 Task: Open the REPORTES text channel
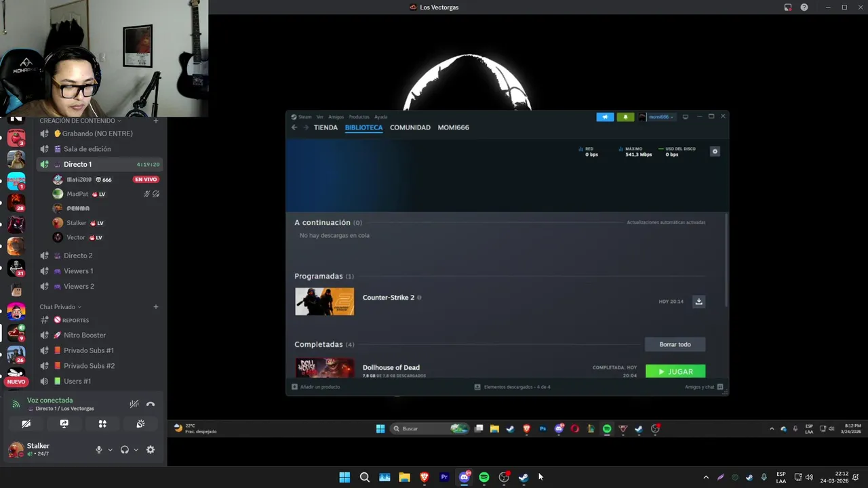tap(101, 320)
